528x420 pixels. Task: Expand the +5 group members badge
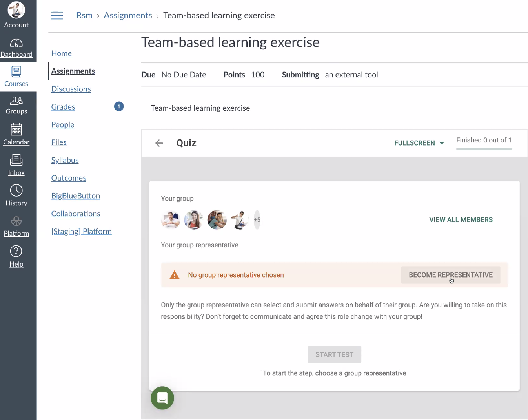pyautogui.click(x=257, y=220)
